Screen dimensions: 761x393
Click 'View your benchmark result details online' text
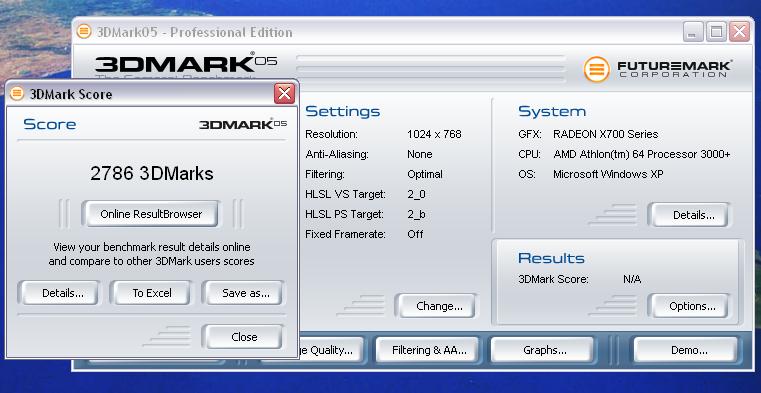pyautogui.click(x=151, y=247)
